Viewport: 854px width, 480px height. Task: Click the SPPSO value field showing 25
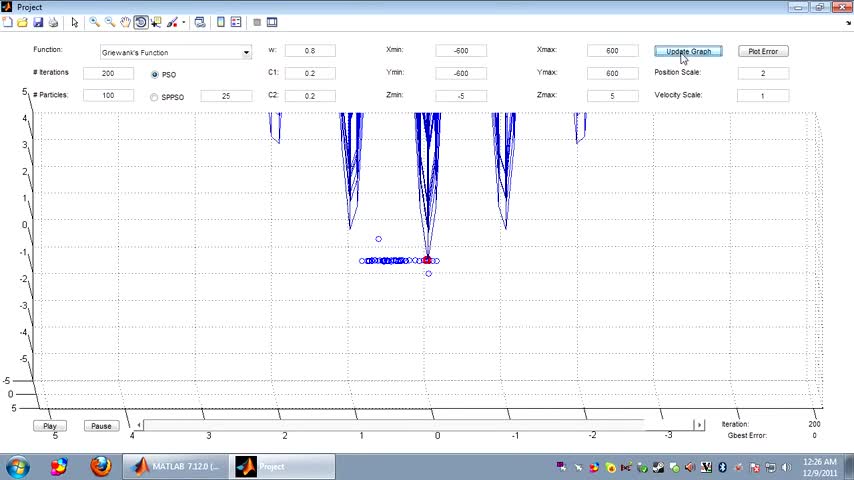[226, 96]
